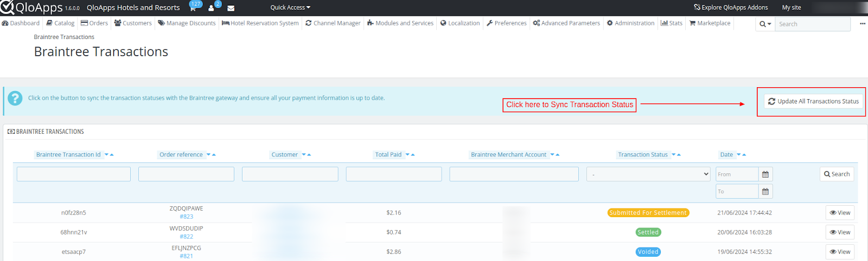The height and width of the screenshot is (261, 868).
Task: Sort Order reference ascending arrow
Action: [214, 155]
